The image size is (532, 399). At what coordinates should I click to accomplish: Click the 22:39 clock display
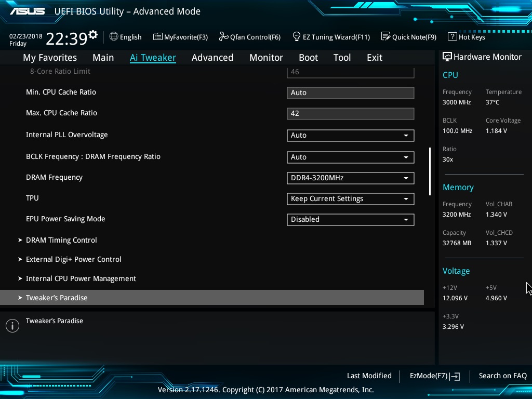pyautogui.click(x=66, y=39)
